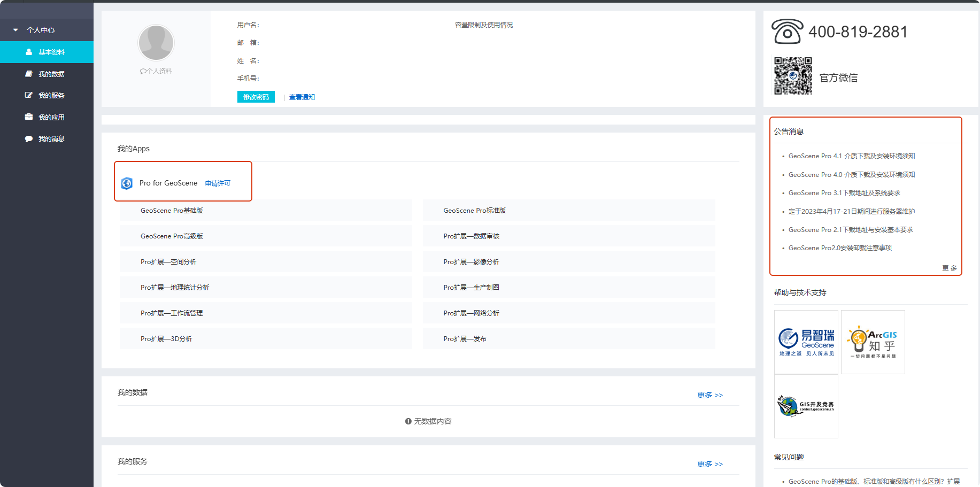Open GeoScene Pro 4.0 介质下载 announcement
The width and height of the screenshot is (980, 487).
852,175
